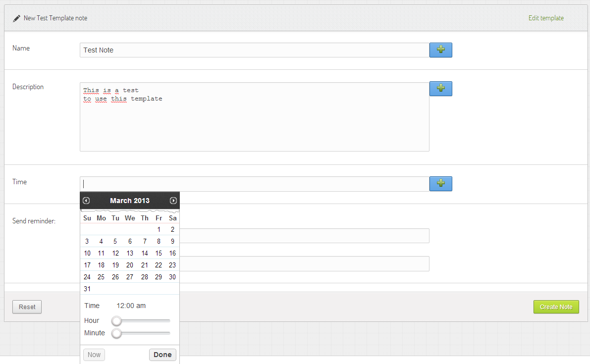Choose March 12 in the calendar
This screenshot has width=590, height=364.
(115, 253)
